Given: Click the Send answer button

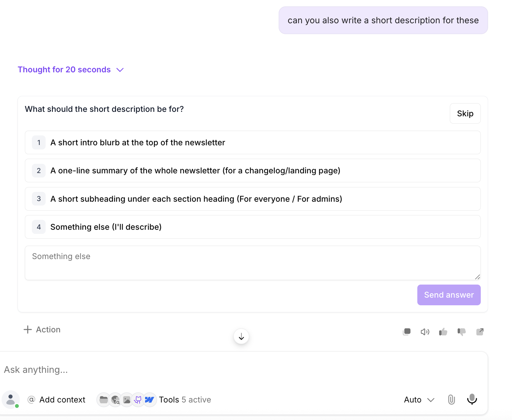Looking at the screenshot, I should 449,295.
